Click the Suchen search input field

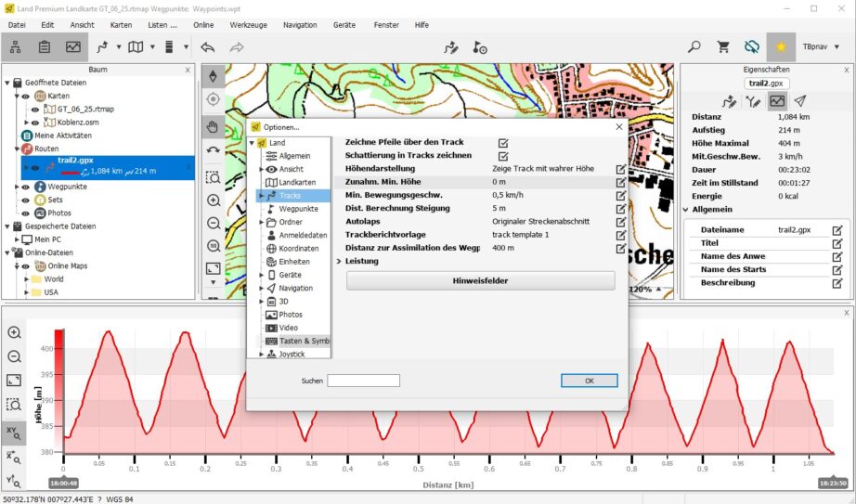pyautogui.click(x=363, y=381)
